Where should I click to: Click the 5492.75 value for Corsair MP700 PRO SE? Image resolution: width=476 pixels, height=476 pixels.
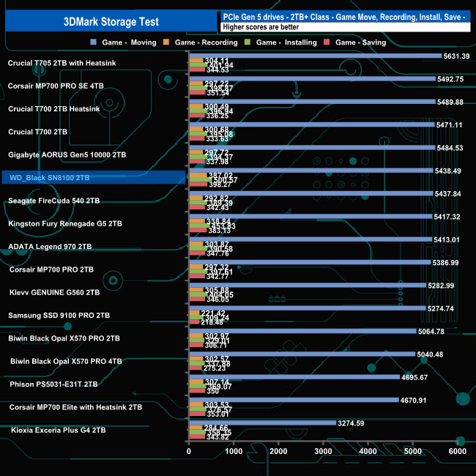pos(450,79)
